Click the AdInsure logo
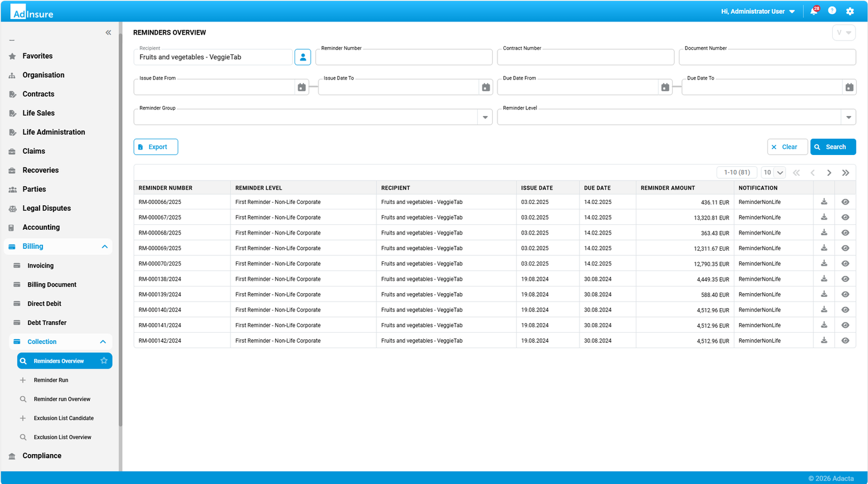 point(32,11)
